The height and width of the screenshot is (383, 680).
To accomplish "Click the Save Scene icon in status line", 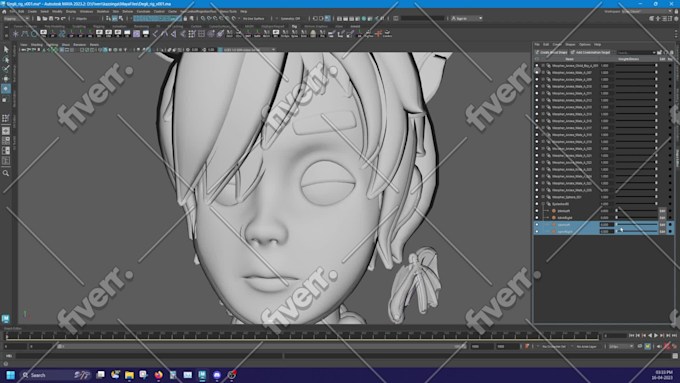I will pos(51,19).
